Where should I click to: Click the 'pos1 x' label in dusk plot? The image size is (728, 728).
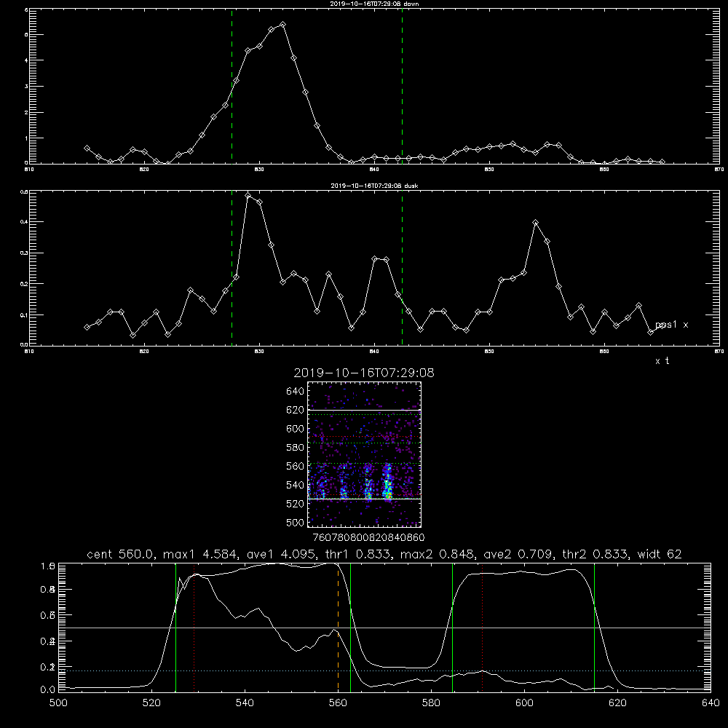pyautogui.click(x=671, y=325)
